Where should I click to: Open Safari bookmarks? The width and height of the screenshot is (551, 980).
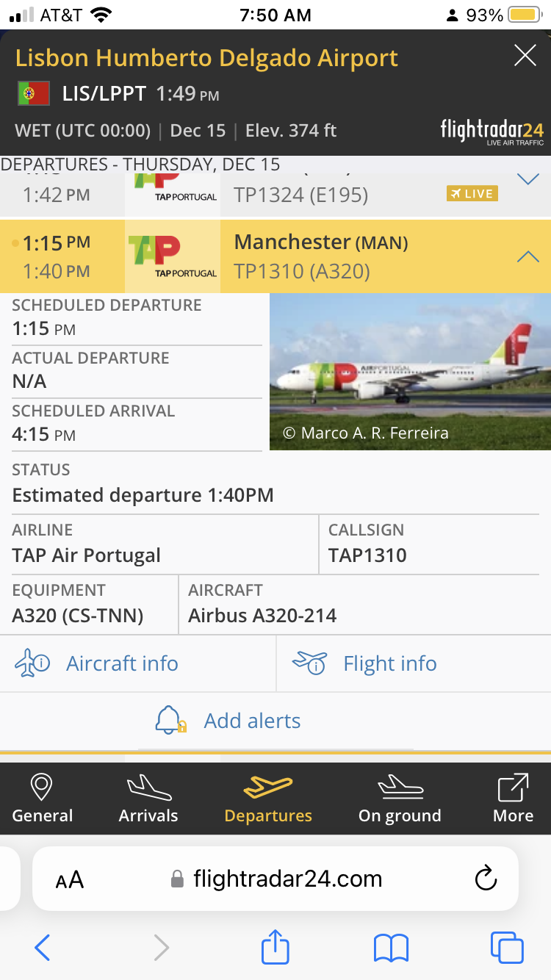point(391,948)
